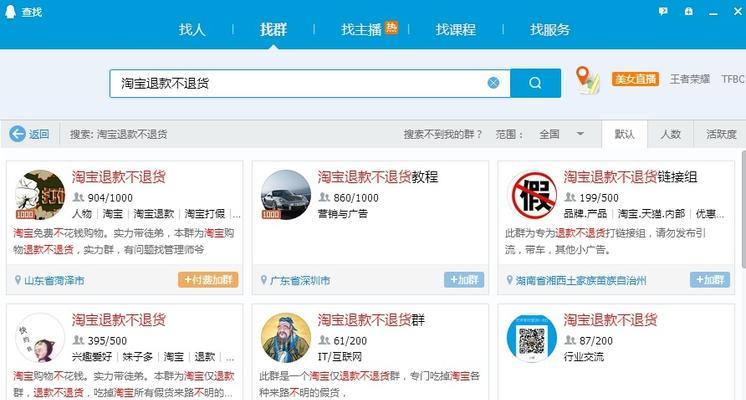The image size is (746, 400).
Task: Open group title 淘宝退款不退货教程
Action: pos(378,177)
